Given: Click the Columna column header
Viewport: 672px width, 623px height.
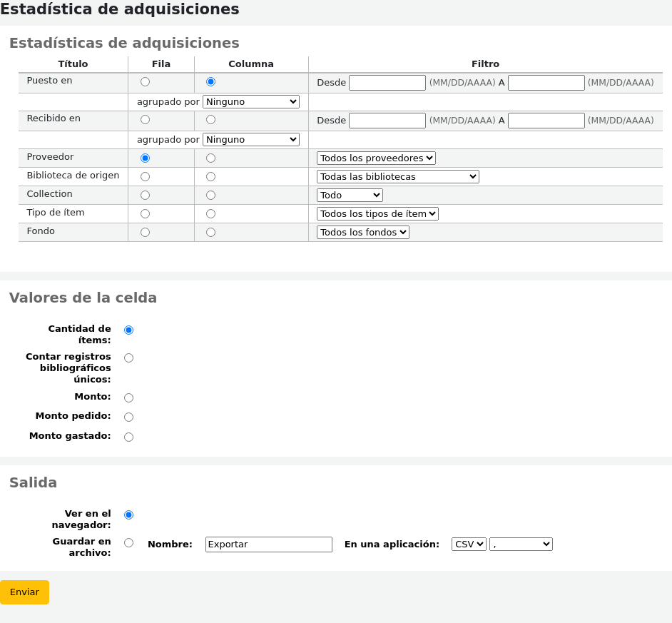Looking at the screenshot, I should pyautogui.click(x=250, y=64).
